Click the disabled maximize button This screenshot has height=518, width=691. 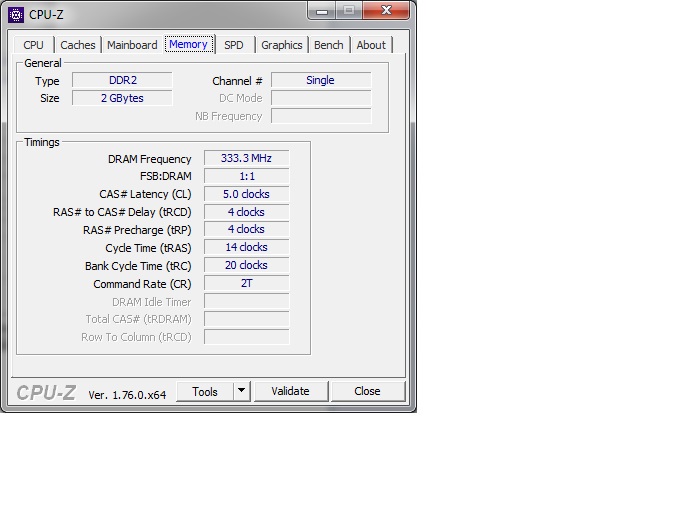(x=349, y=11)
